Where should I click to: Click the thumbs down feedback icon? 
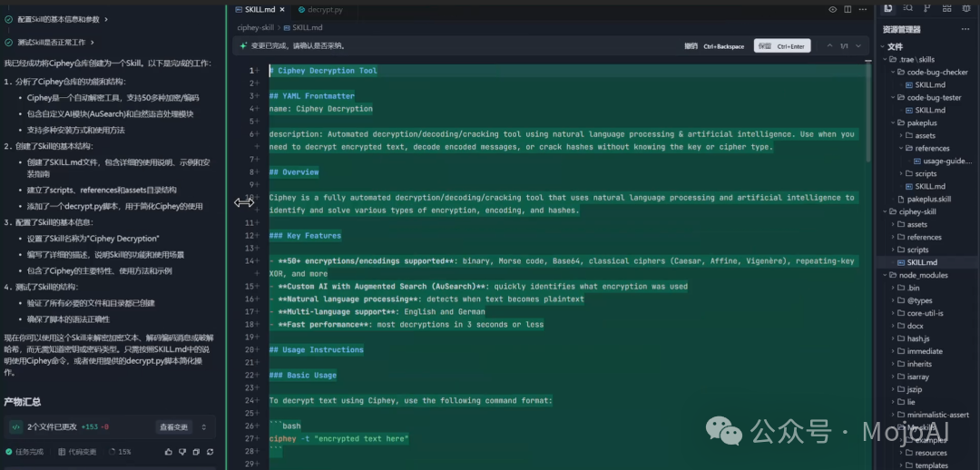point(182,452)
